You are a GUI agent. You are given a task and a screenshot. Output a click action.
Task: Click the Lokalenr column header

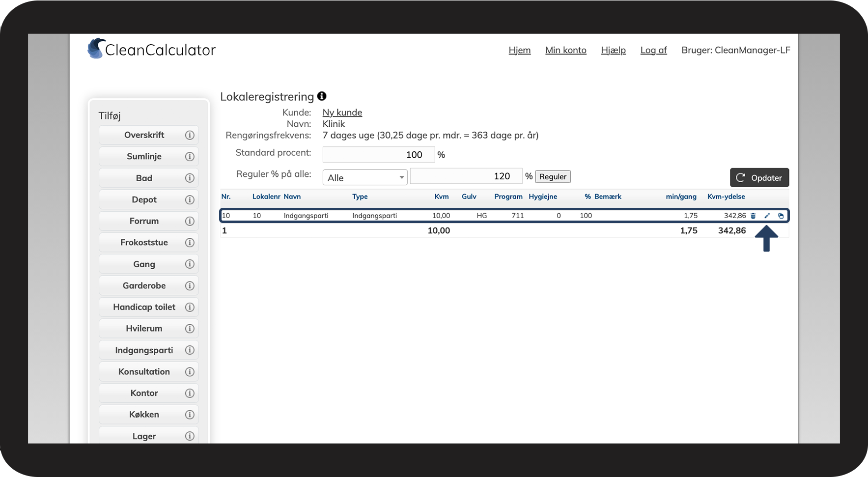pyautogui.click(x=266, y=196)
